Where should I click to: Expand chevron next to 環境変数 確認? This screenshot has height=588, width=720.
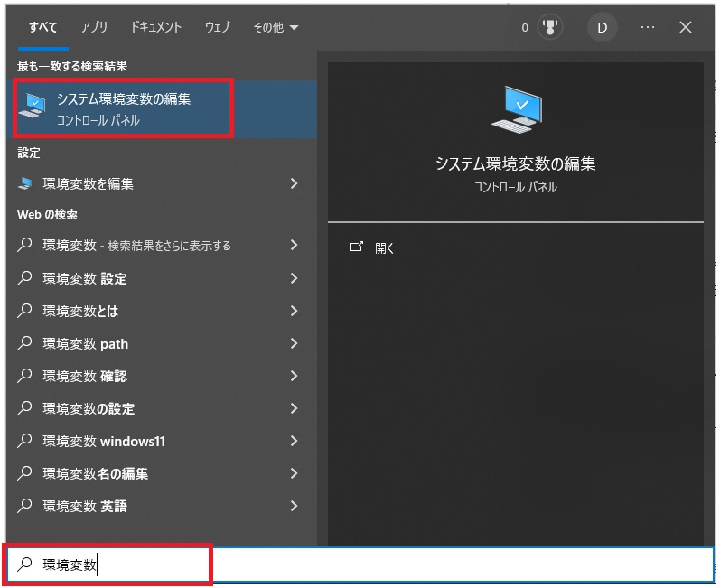tap(295, 376)
